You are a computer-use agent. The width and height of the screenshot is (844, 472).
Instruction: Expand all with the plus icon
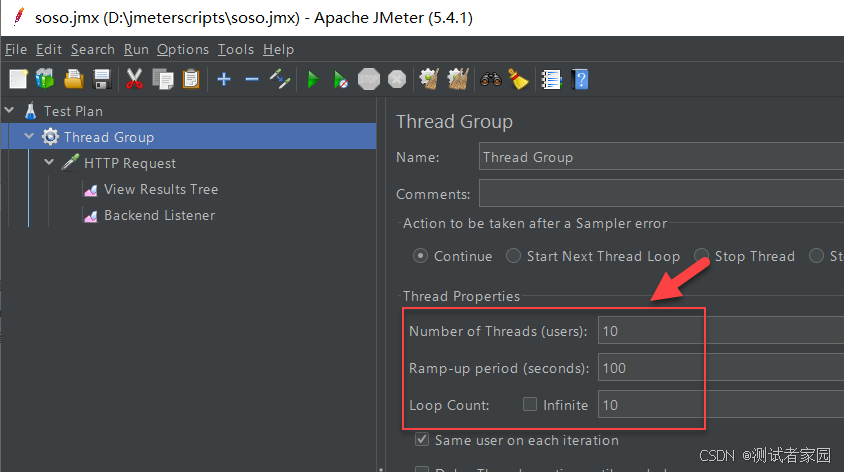(x=224, y=79)
